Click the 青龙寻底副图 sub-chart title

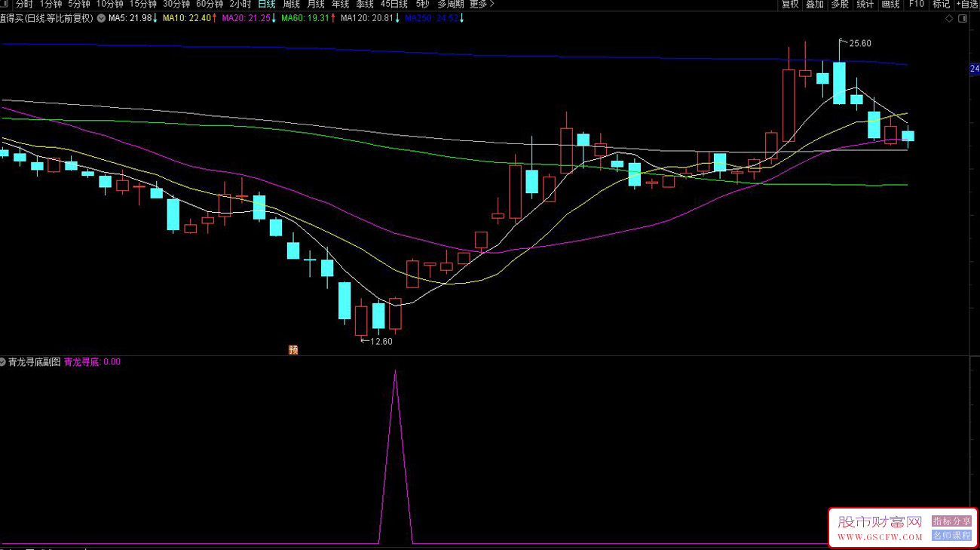tap(35, 362)
